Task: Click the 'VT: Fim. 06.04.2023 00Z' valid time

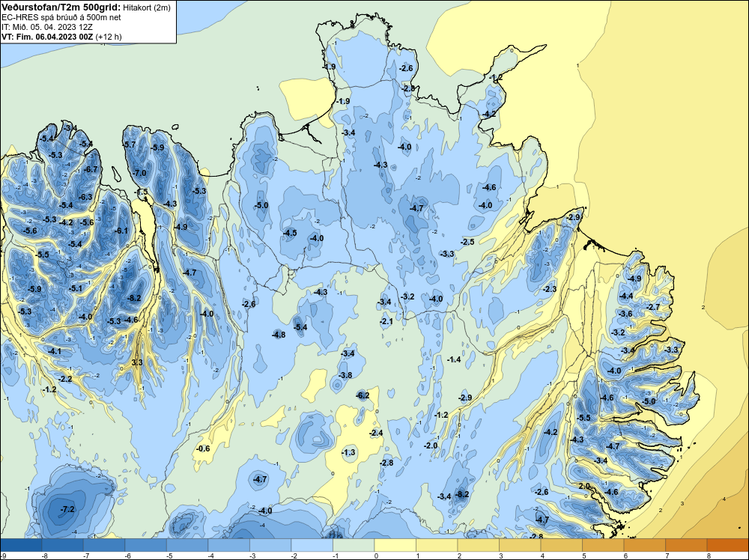Action: 47,37
